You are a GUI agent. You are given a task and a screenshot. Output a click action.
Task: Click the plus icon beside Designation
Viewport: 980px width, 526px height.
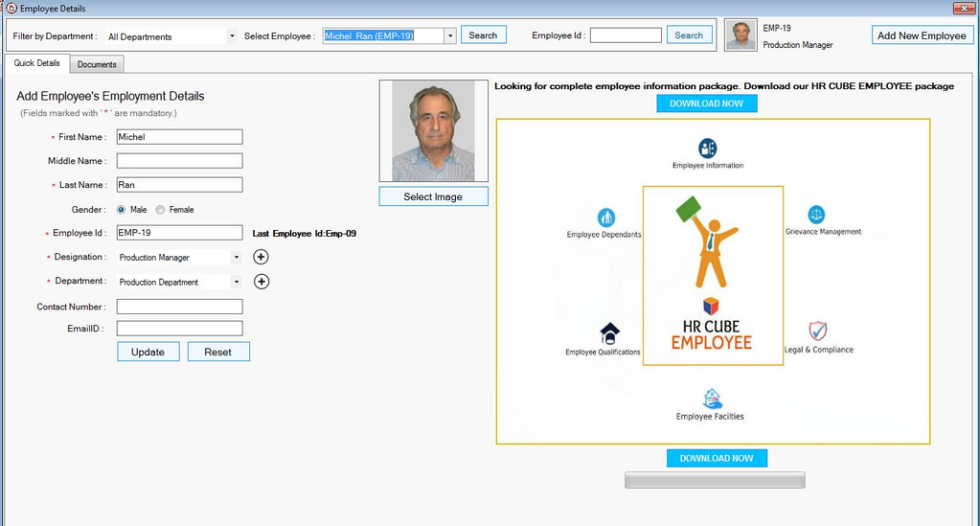coord(261,257)
